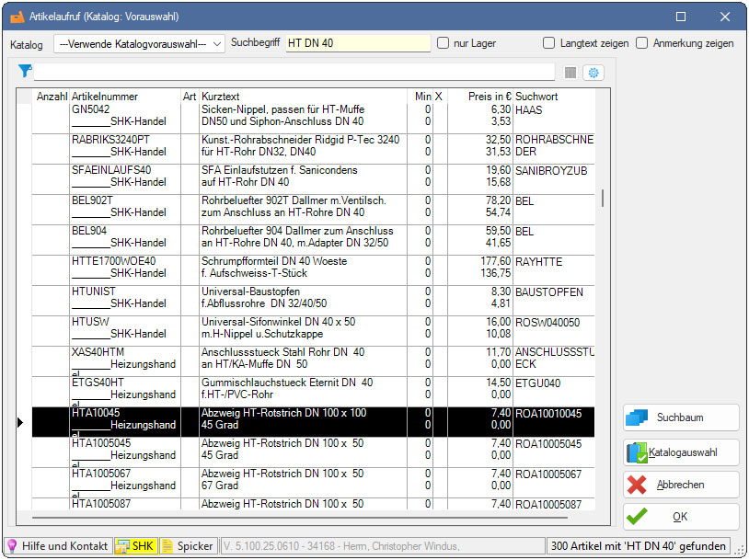749x560 pixels.
Task: Click into the empty filter text field
Action: [x=294, y=72]
